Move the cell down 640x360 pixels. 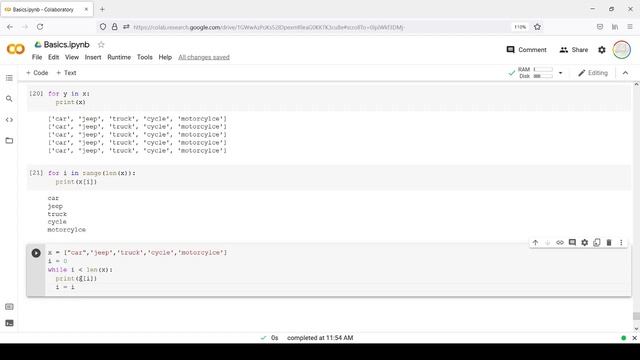[547, 242]
